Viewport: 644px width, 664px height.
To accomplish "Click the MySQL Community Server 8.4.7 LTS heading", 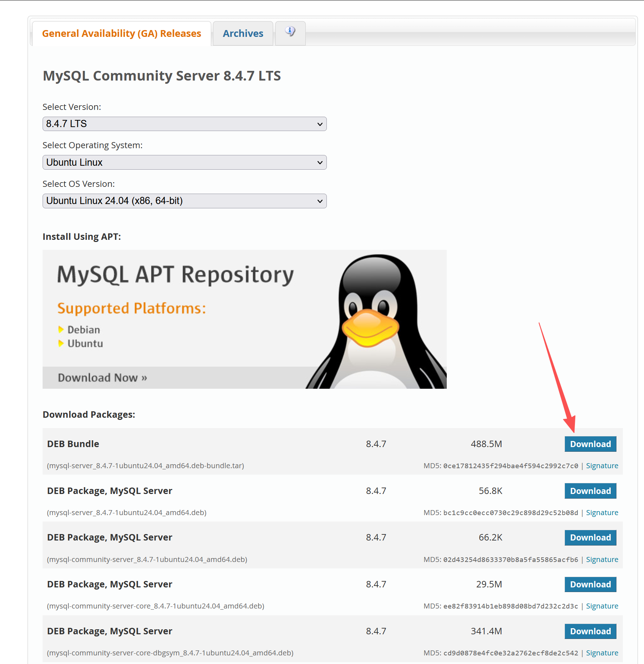I will 162,76.
